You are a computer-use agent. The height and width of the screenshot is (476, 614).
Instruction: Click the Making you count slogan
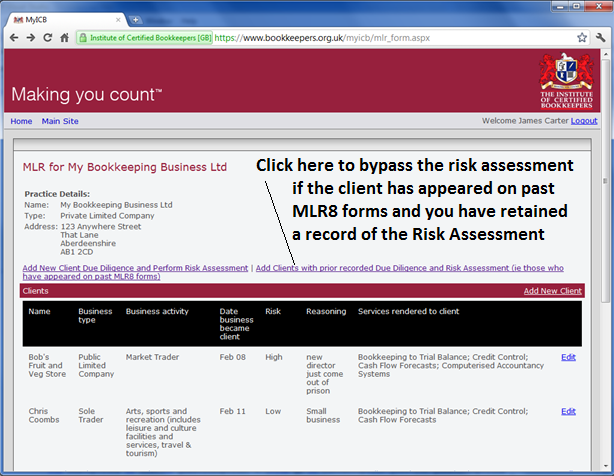pos(87,94)
